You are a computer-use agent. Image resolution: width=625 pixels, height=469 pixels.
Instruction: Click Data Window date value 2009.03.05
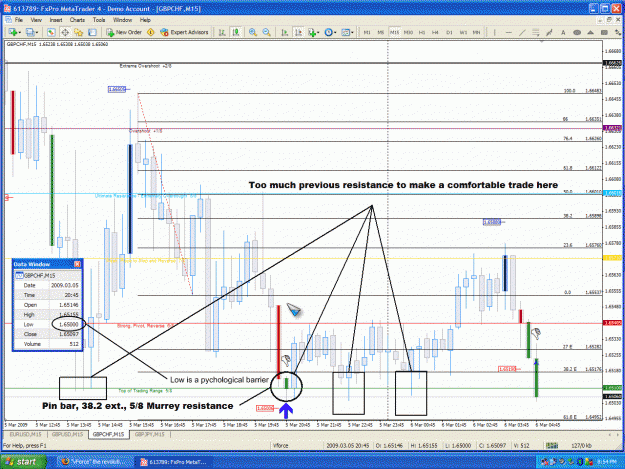[65, 285]
